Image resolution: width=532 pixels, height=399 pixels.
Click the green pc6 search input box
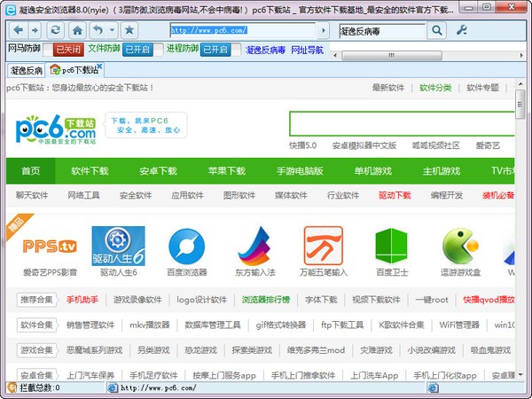coord(402,124)
